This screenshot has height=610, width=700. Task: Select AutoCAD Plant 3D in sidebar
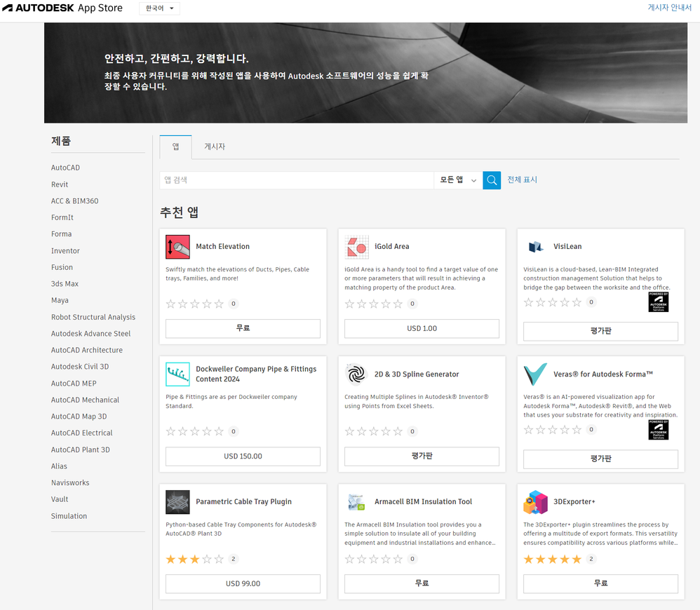81,450
